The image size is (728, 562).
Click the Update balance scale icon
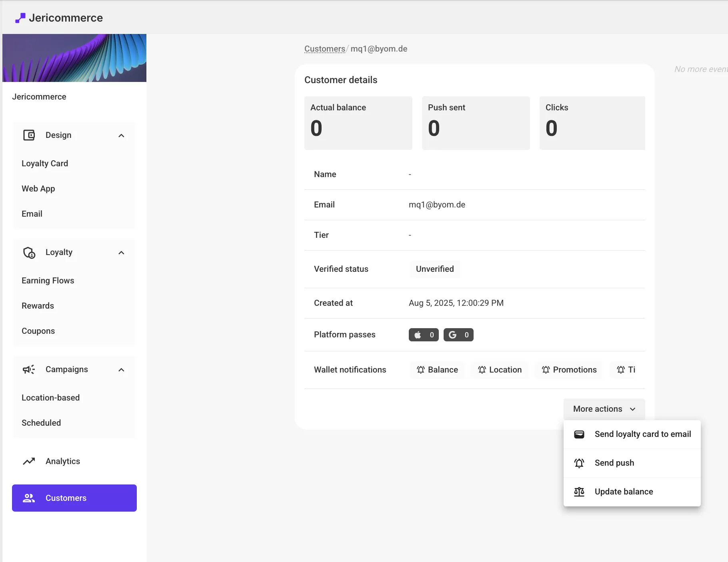(579, 492)
